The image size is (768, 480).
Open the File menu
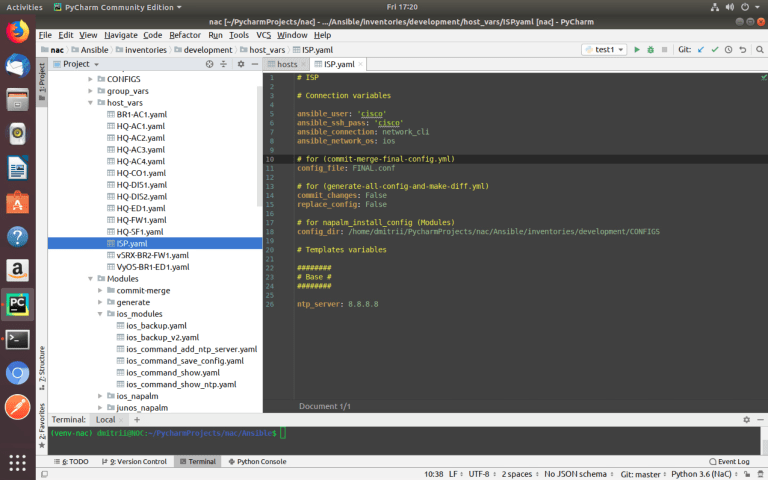45,35
